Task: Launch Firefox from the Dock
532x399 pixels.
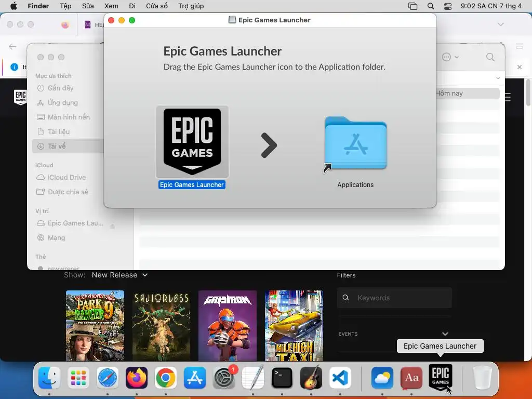Action: point(137,378)
